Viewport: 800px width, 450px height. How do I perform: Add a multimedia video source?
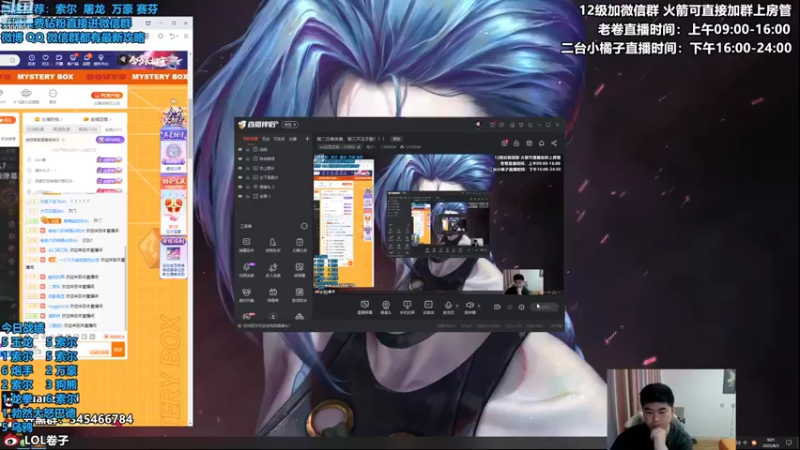(428, 307)
